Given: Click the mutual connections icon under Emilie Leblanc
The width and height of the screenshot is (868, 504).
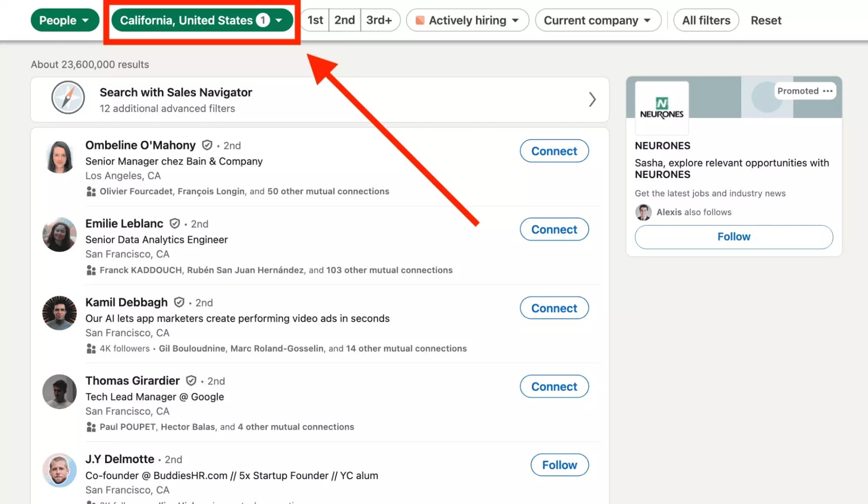Looking at the screenshot, I should 91,270.
